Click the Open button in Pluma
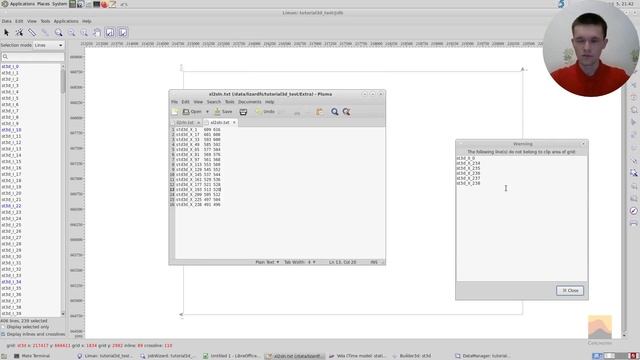 coord(192,112)
